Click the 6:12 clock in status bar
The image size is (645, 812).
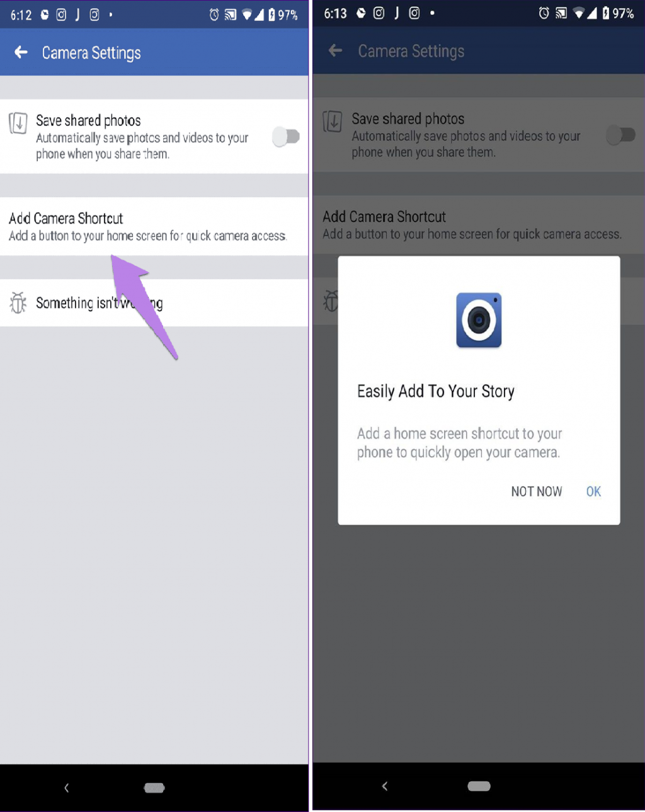21,14
